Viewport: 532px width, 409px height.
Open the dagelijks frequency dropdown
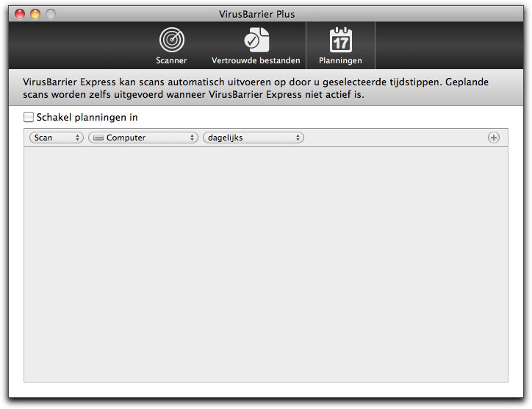coord(253,138)
